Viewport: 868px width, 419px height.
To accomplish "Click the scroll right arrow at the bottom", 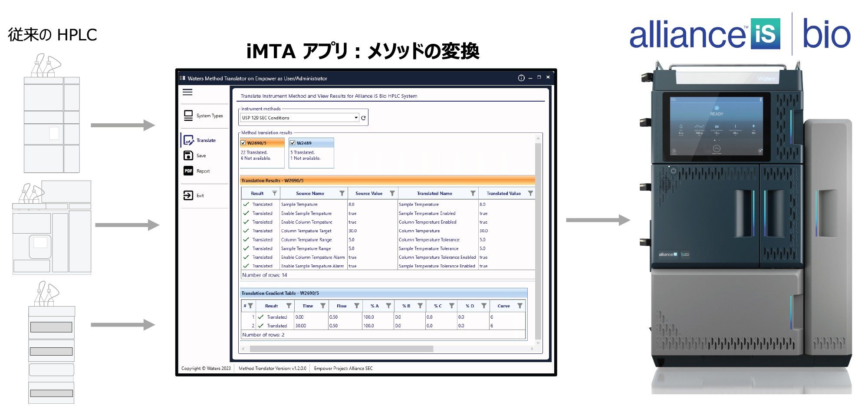I will coord(532,349).
